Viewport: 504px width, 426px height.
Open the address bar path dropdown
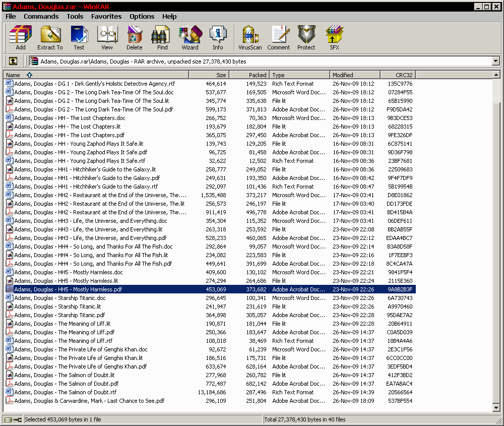pos(495,61)
